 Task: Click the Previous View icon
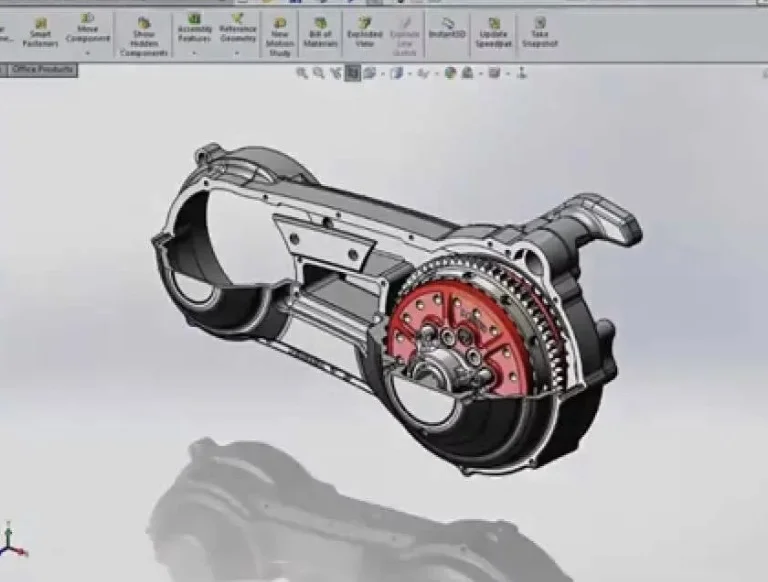336,73
